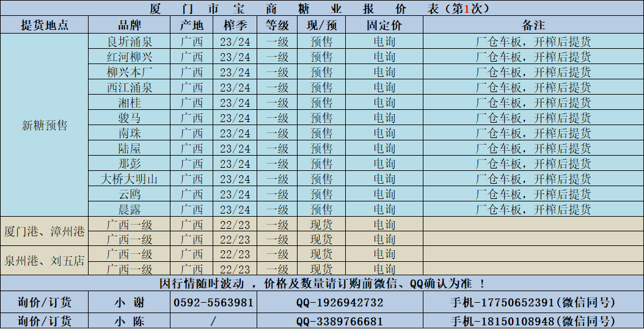Click the 泉州港、刘五店 location cell
Image resolution: width=644 pixels, height=329 pixels.
click(44, 262)
